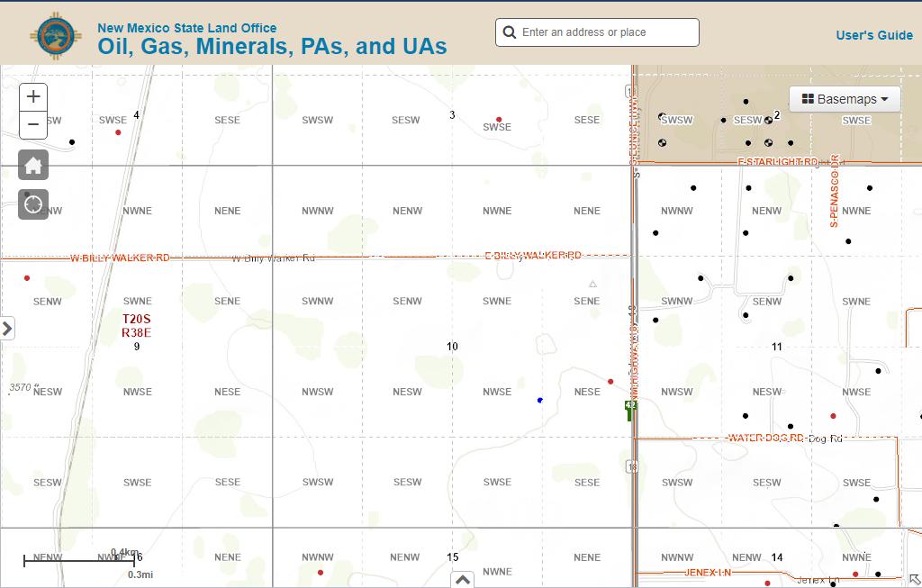Image resolution: width=922 pixels, height=588 pixels.
Task: Open the Basemaps dropdown
Action: (x=845, y=99)
